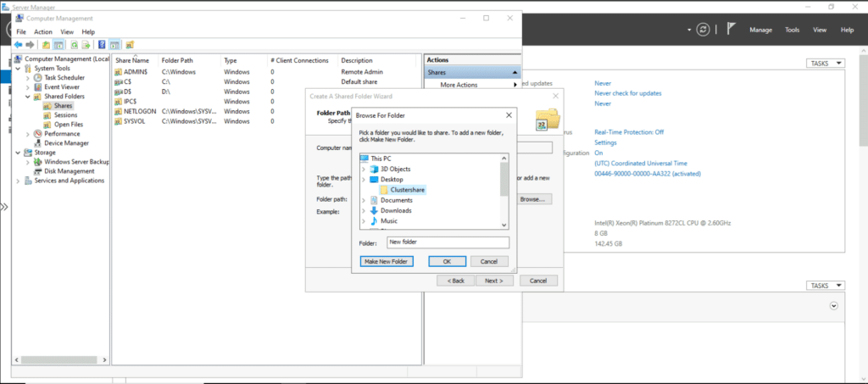
Task: Open the upper TASKS dropdown in Server Manager
Action: pos(825,63)
